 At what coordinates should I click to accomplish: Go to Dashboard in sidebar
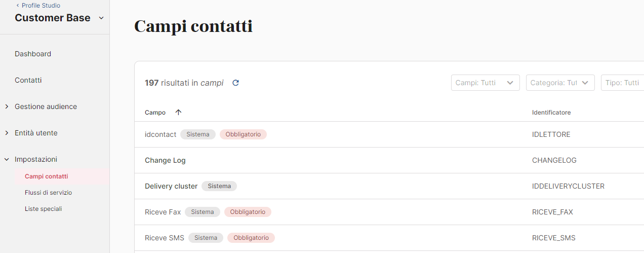tap(33, 54)
